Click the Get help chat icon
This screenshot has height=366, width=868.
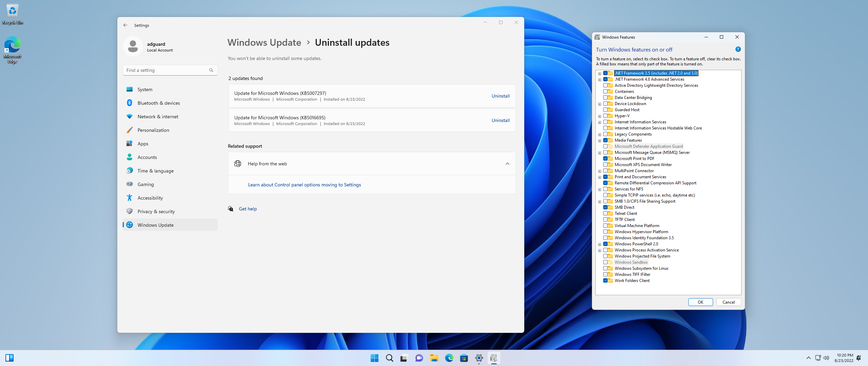click(231, 209)
